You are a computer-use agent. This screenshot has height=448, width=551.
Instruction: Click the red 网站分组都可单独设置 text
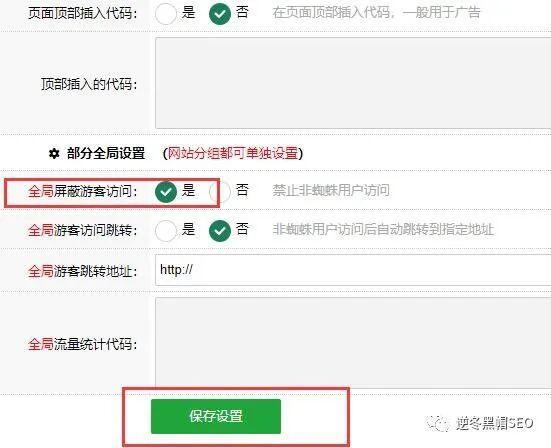[233, 153]
